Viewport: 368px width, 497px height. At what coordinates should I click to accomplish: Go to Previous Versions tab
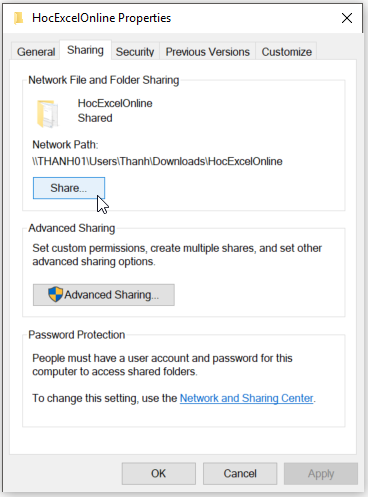click(207, 52)
